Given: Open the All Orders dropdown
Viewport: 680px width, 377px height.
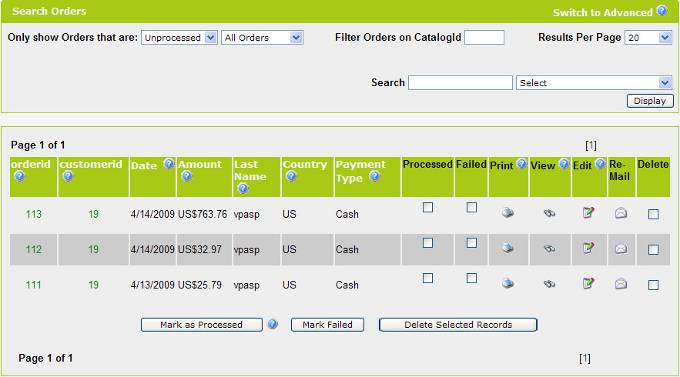Looking at the screenshot, I should click(x=262, y=38).
